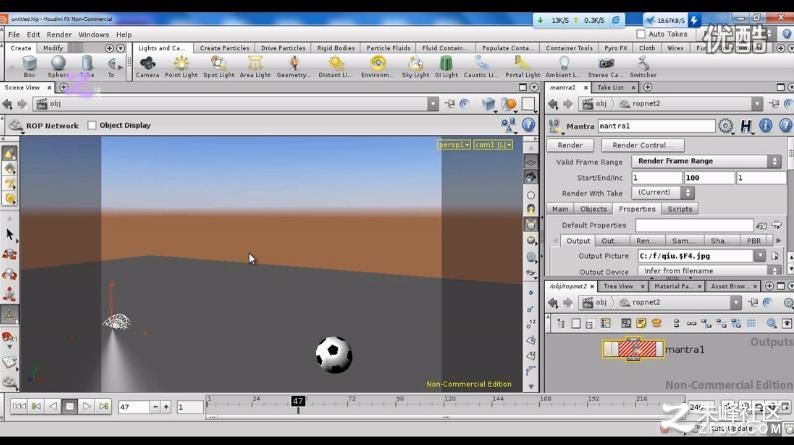794x445 pixels.
Task: Create an Ambient Light
Action: 563,67
